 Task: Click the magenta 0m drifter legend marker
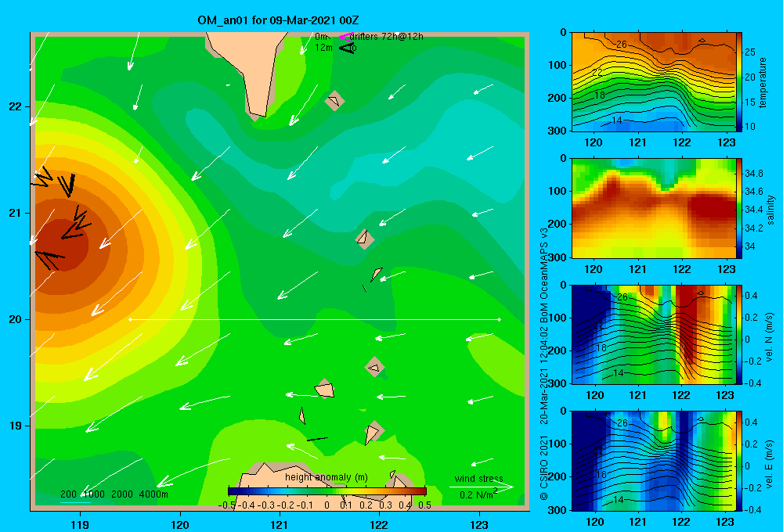[x=345, y=37]
